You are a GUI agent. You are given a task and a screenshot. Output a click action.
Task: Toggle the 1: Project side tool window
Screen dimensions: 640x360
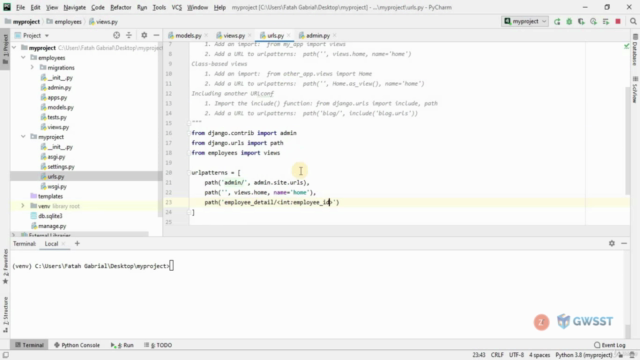[x=5, y=49]
